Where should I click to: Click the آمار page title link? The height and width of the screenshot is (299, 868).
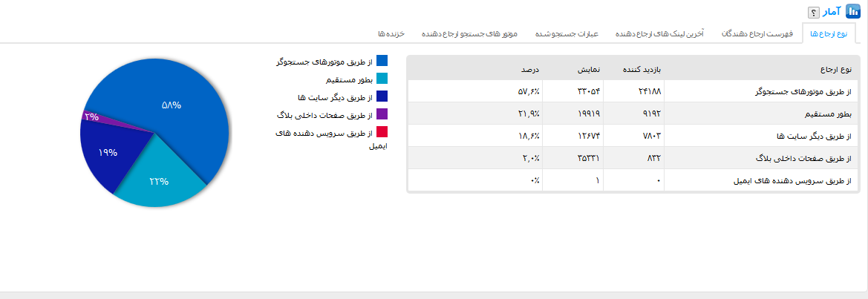pos(834,11)
